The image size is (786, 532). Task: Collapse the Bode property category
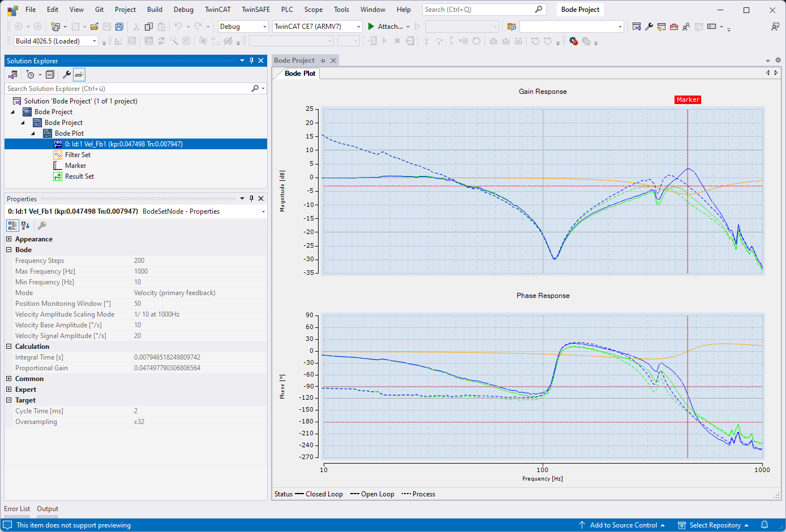pos(9,250)
